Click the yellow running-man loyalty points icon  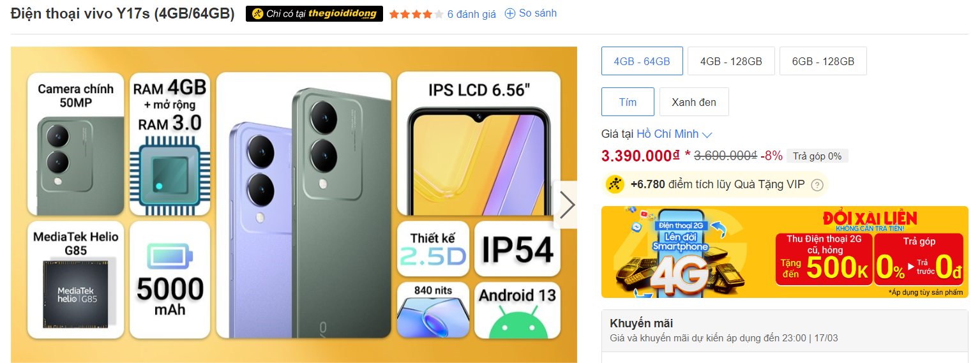(x=615, y=184)
